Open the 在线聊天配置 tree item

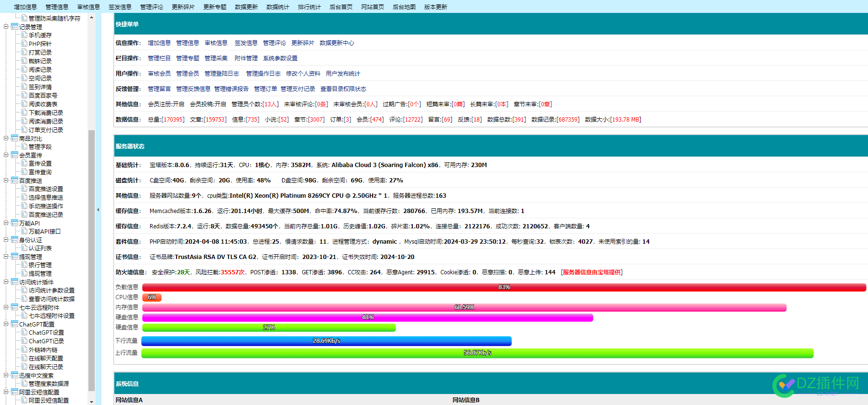tap(46, 358)
